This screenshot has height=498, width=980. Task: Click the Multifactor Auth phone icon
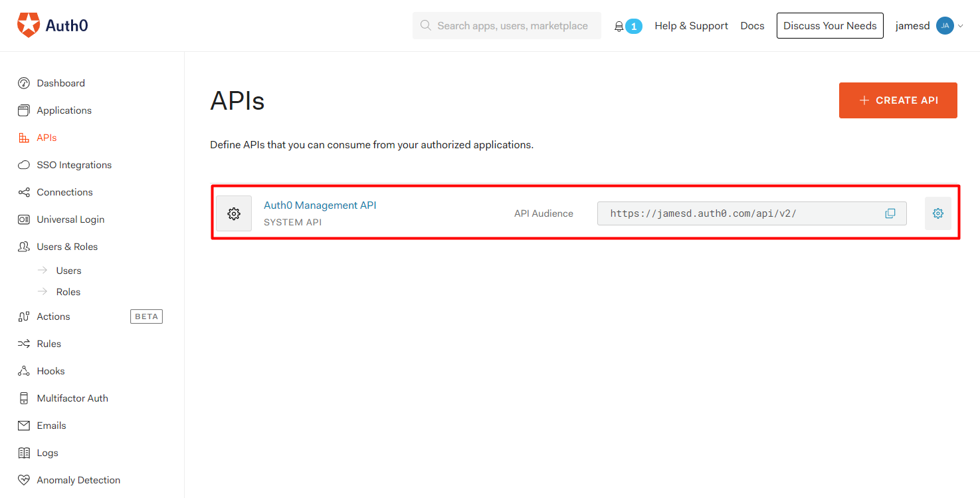tap(24, 398)
